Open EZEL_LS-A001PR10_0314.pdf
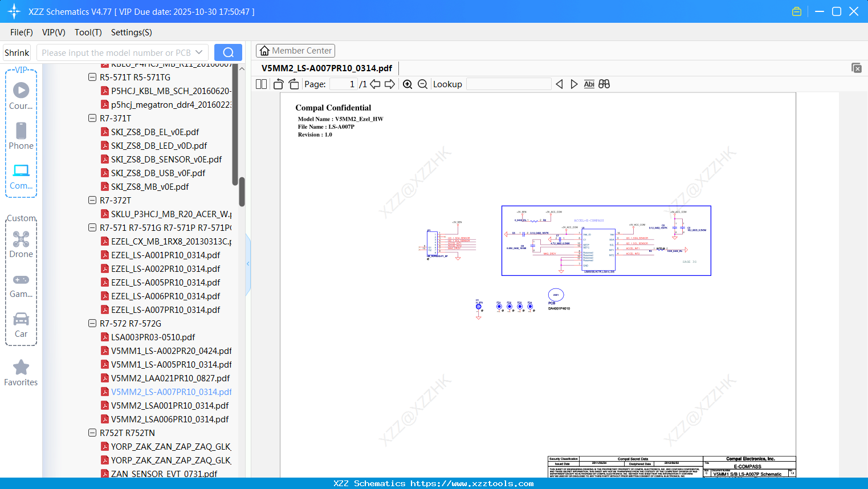Screen dimensions: 868x489 (165, 255)
